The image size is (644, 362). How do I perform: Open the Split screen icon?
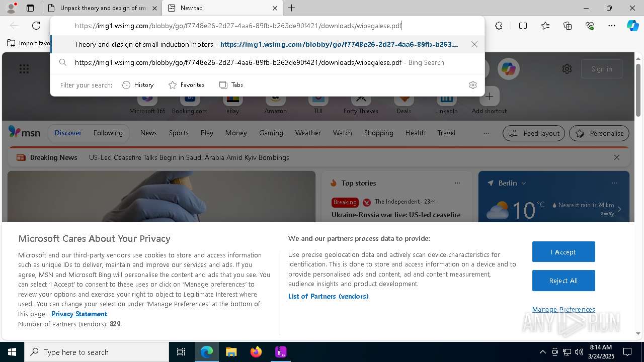[x=523, y=26]
